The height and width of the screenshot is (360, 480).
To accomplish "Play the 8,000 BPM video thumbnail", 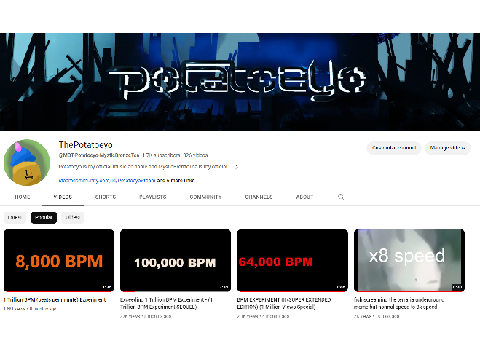I will point(59,260).
